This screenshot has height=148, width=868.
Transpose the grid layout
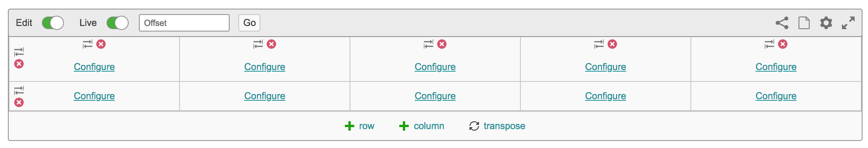(x=497, y=126)
